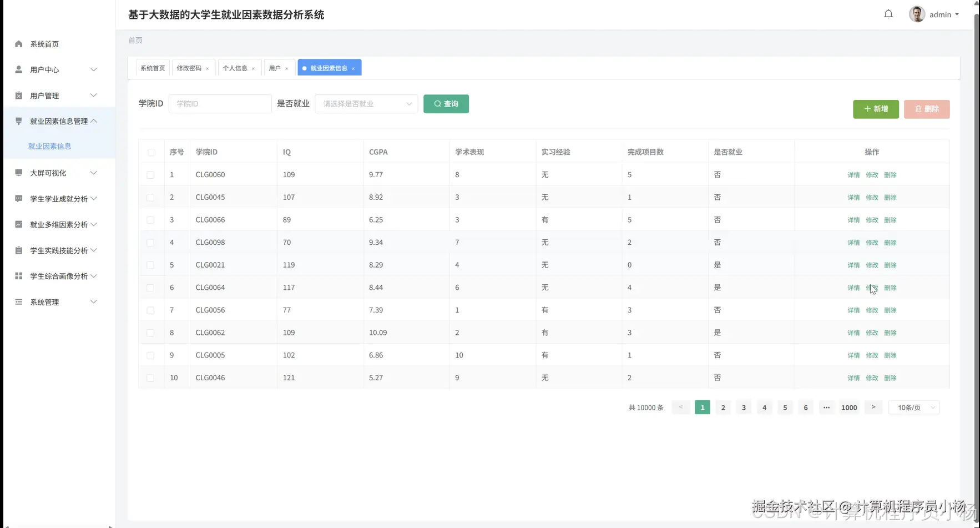Image resolution: width=980 pixels, height=528 pixels.
Task: Open 详情 for row CLG0060
Action: coord(853,175)
